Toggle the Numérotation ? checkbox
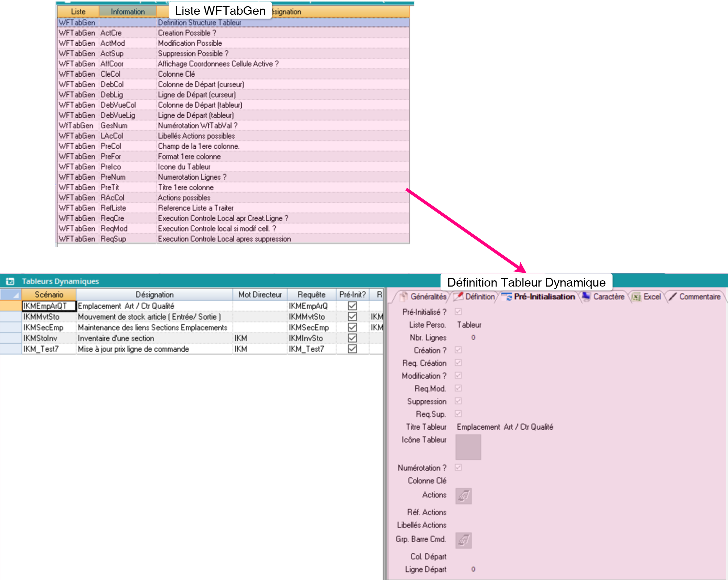728x580 pixels. click(458, 468)
